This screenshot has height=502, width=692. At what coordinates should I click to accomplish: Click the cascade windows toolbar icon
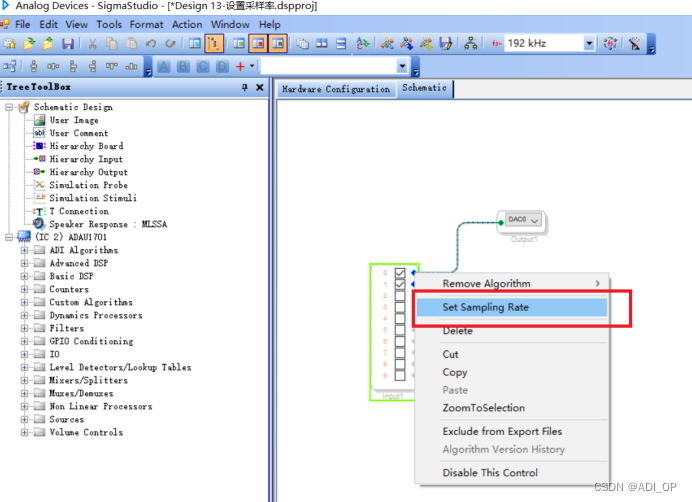click(302, 43)
